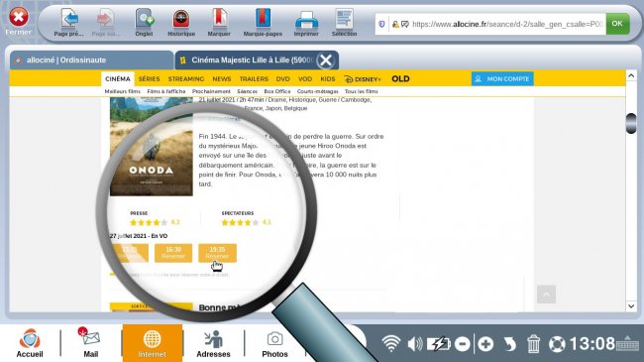Open the Wi-Fi status icon
644x362 pixels.
(391, 343)
